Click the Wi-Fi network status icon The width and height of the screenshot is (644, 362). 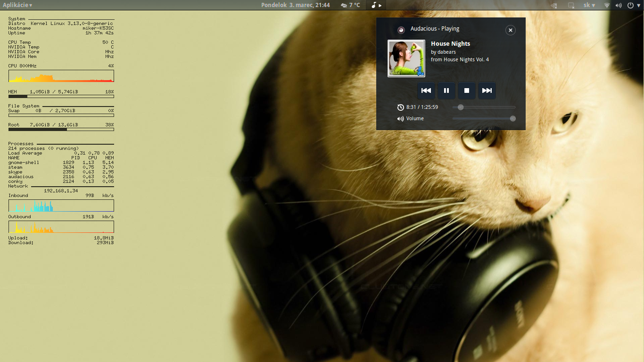pos(607,6)
